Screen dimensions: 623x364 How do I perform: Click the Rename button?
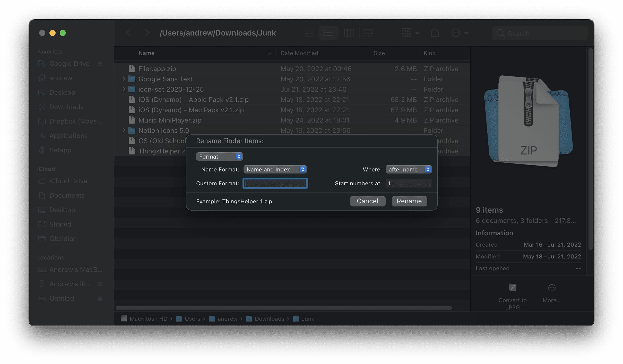pyautogui.click(x=409, y=201)
